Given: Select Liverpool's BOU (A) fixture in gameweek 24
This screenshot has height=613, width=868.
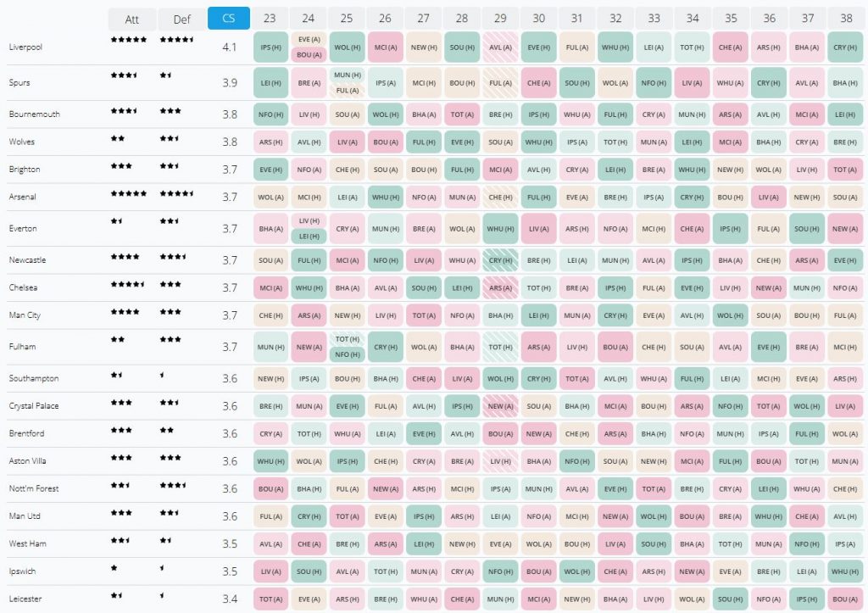Looking at the screenshot, I should [309, 55].
